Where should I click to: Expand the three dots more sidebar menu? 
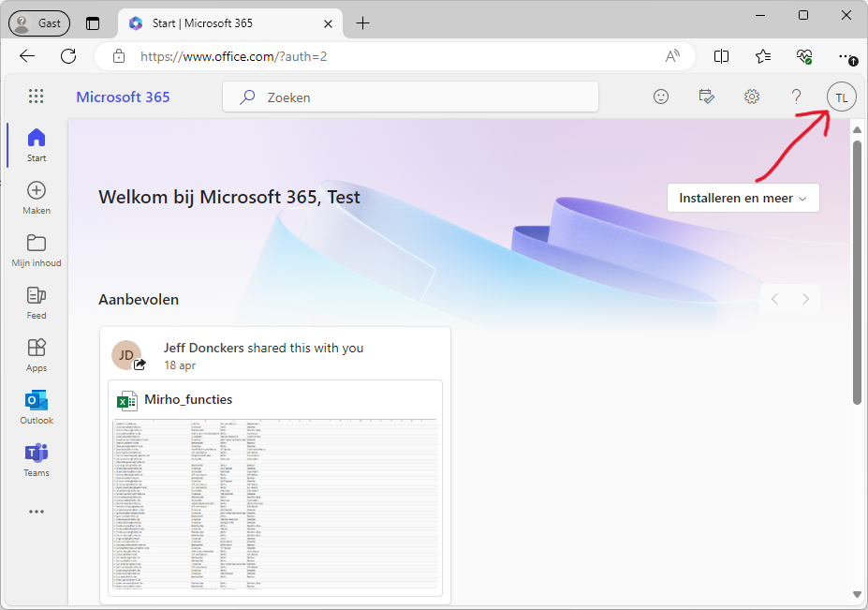(x=37, y=513)
